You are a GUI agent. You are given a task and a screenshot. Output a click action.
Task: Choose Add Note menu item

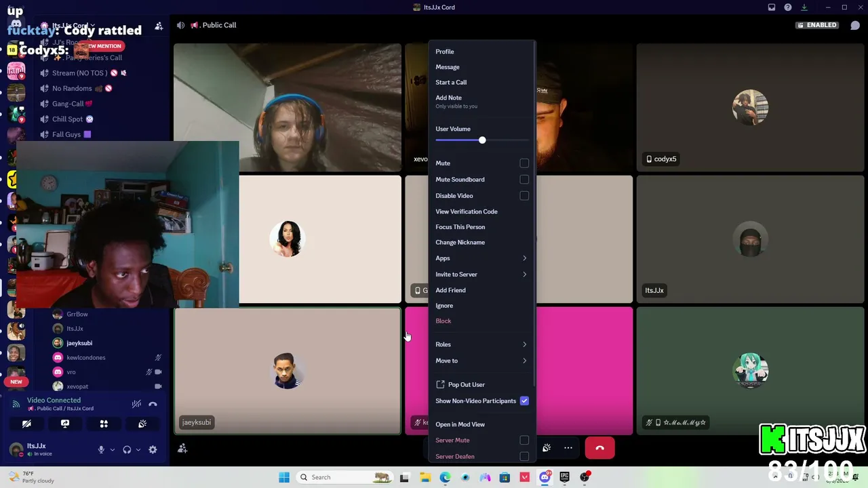point(481,101)
